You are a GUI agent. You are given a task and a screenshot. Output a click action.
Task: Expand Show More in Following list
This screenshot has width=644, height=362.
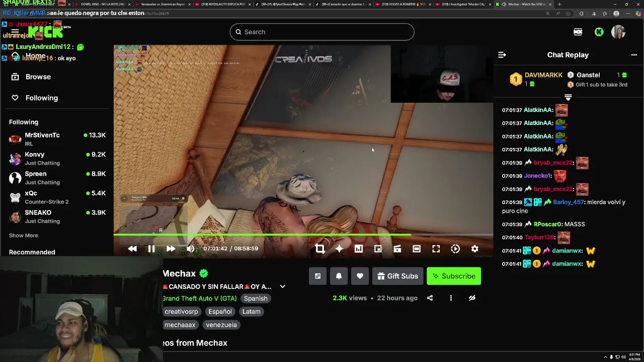[x=23, y=235]
